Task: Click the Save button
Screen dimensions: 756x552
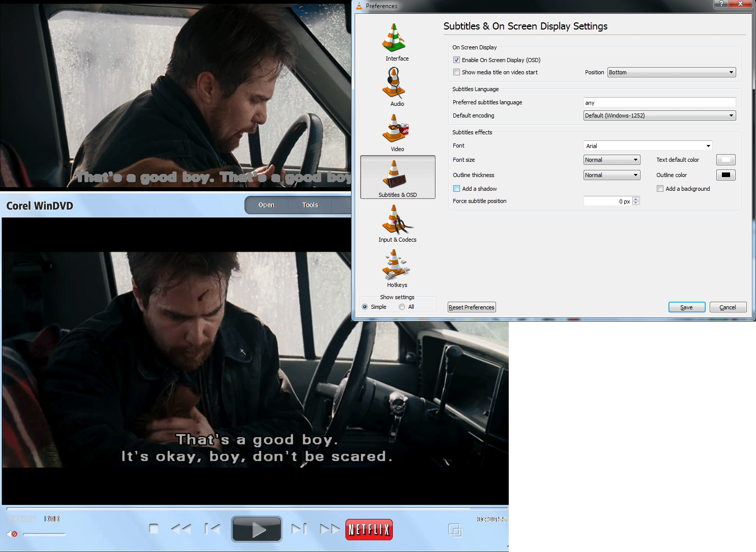Action: (687, 307)
